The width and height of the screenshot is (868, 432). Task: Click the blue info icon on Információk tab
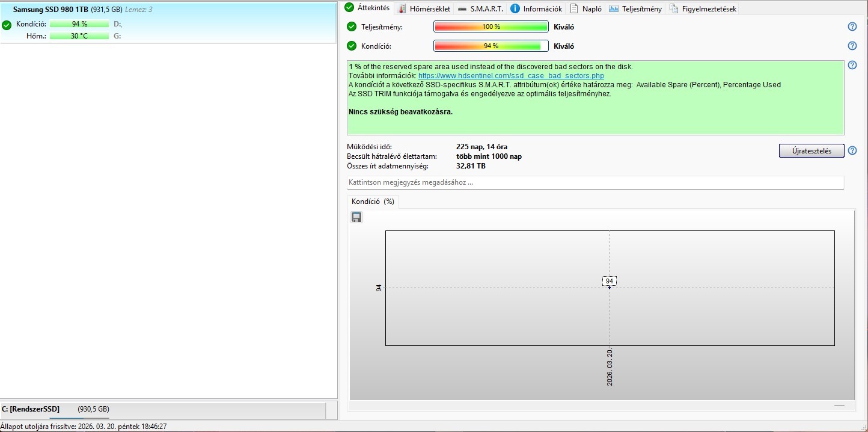point(515,8)
